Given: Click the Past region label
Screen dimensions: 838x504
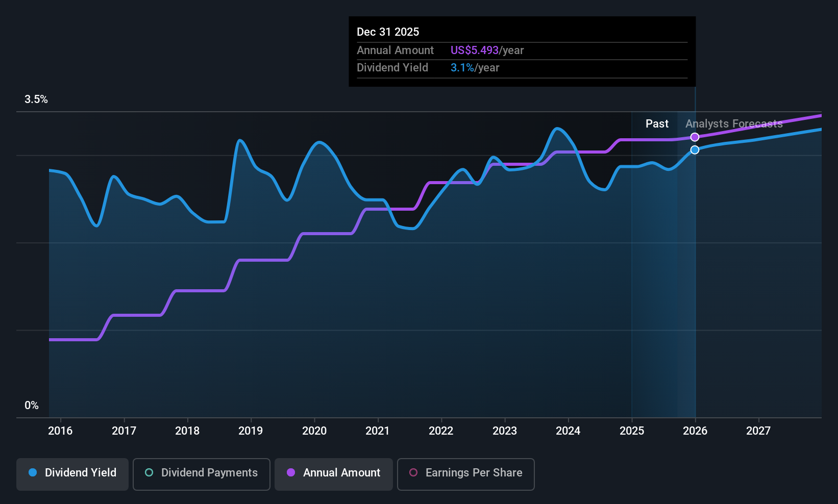Looking at the screenshot, I should coord(657,124).
